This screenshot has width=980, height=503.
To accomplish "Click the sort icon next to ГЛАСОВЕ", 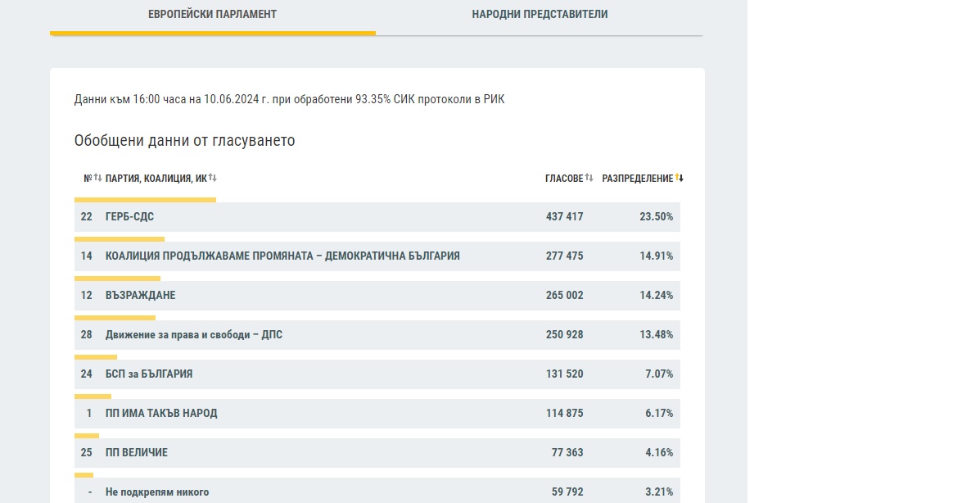I will click(x=589, y=178).
